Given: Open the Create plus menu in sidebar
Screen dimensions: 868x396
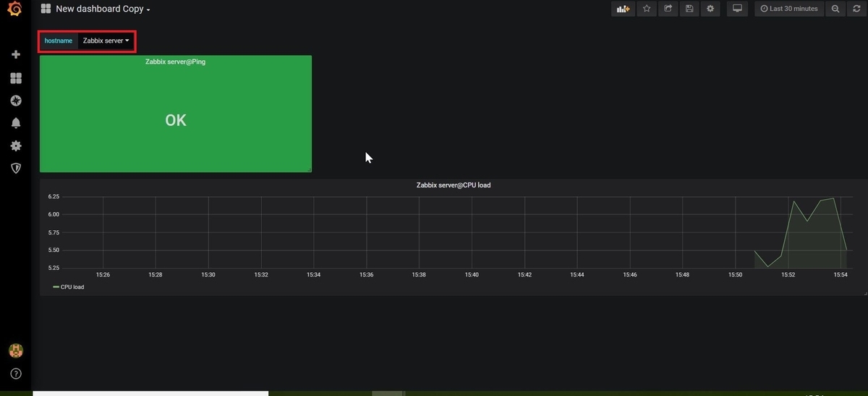Looking at the screenshot, I should click(16, 54).
